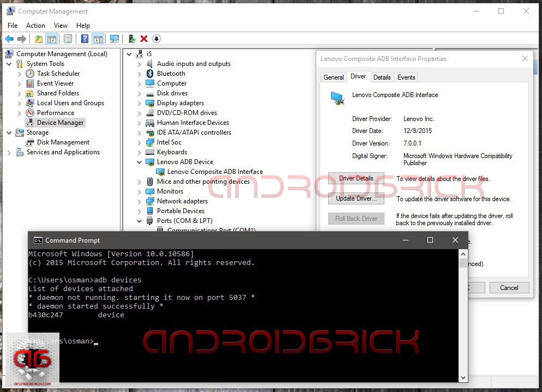
Task: Open the Action menu
Action: pos(35,26)
